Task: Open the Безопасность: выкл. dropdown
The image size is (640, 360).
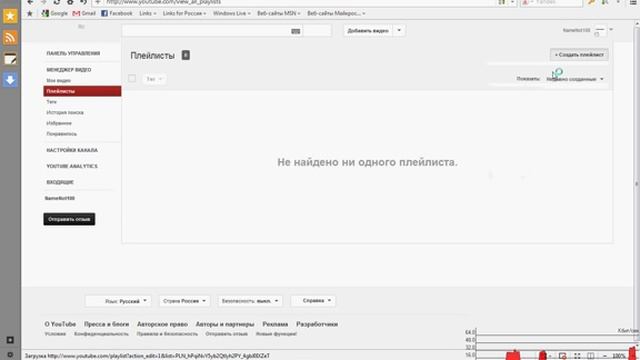Action: (x=250, y=301)
